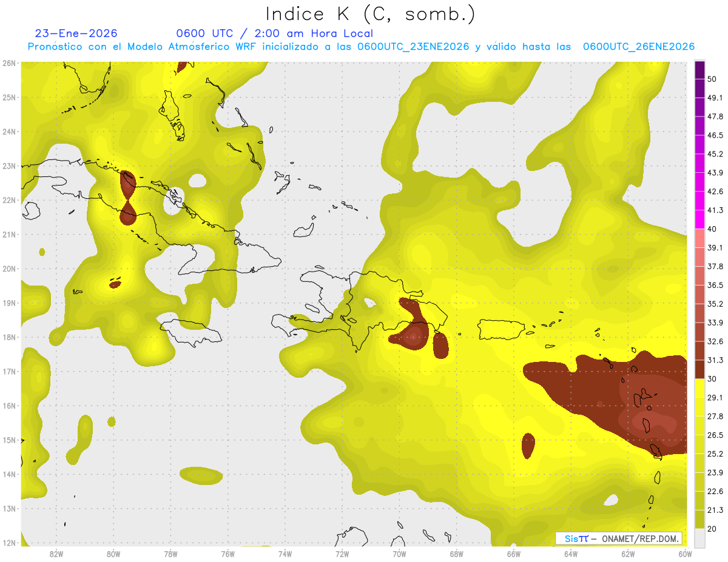Click the colorbar value 40

click(712, 229)
